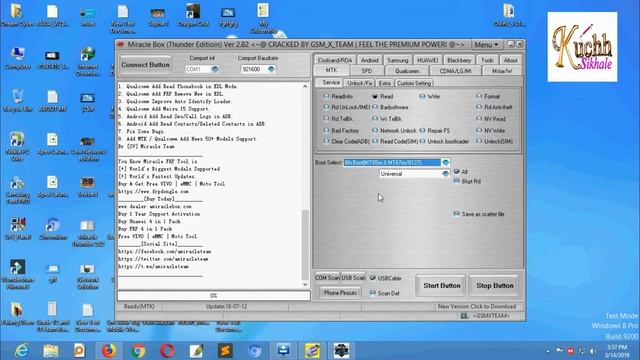
Task: Open the ABOUT ME text file icon
Action: tap(53, 101)
